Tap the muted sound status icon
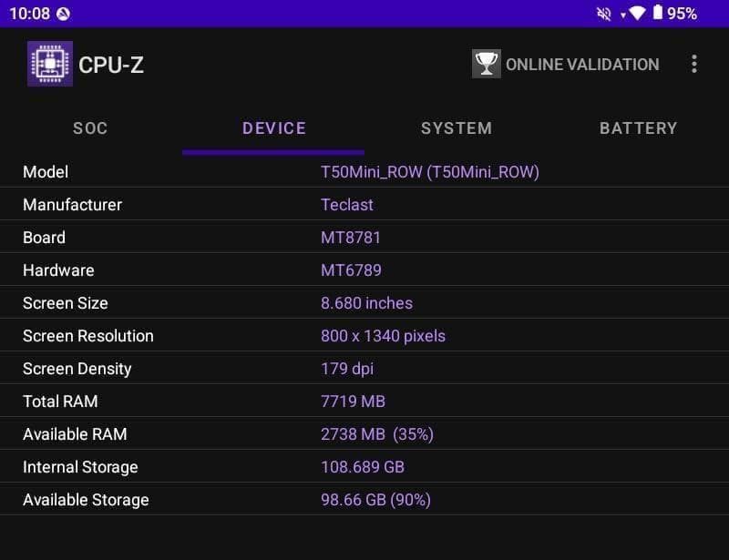 coord(603,14)
